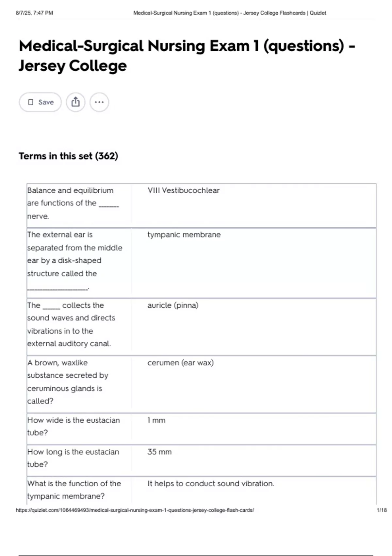This screenshot has width=392, height=556.
Task: Click the Save button
Action: point(40,102)
